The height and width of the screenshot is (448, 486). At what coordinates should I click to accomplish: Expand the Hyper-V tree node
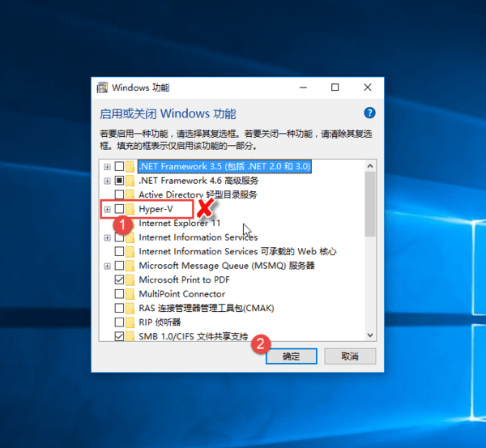[107, 209]
